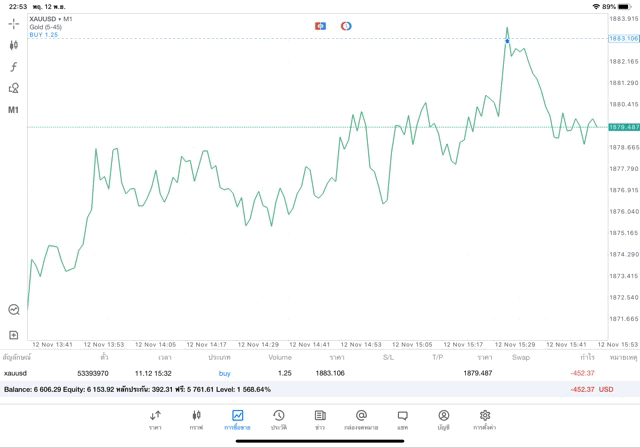Open the News tab
The height and width of the screenshot is (447, 640).
319,419
